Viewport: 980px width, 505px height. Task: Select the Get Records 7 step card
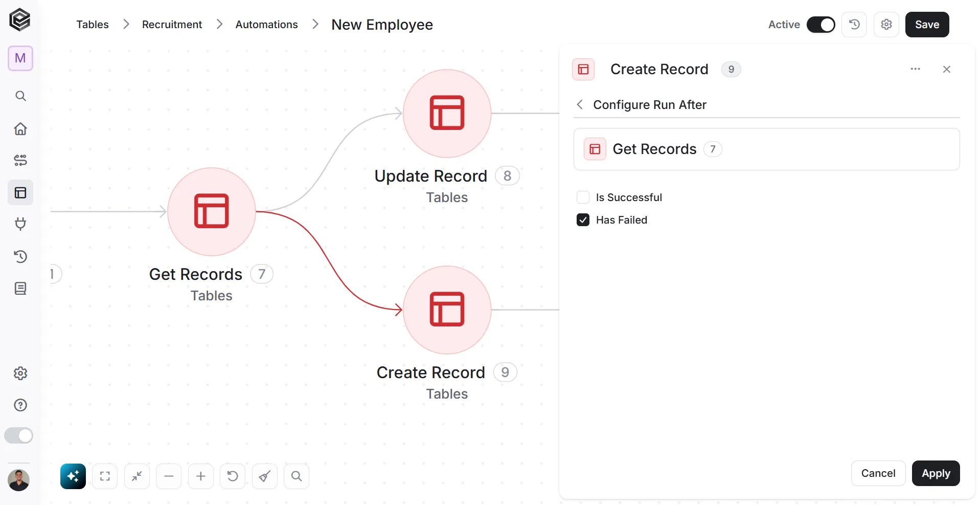(x=766, y=149)
